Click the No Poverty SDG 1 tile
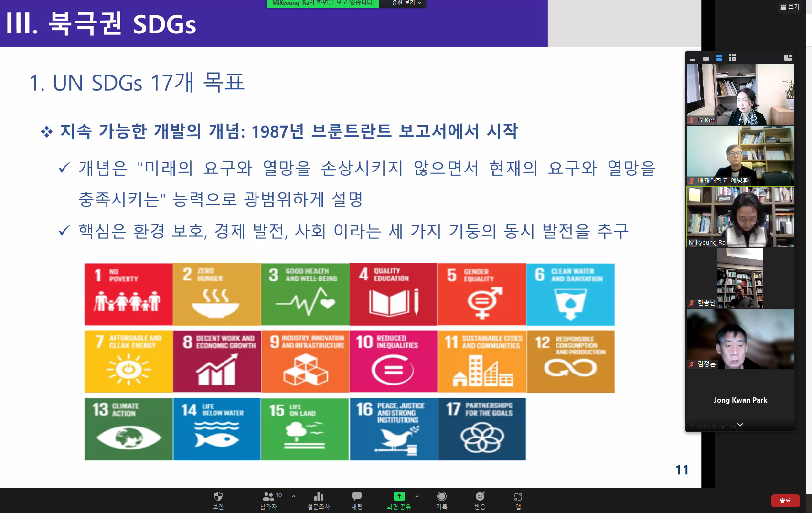 [x=128, y=294]
